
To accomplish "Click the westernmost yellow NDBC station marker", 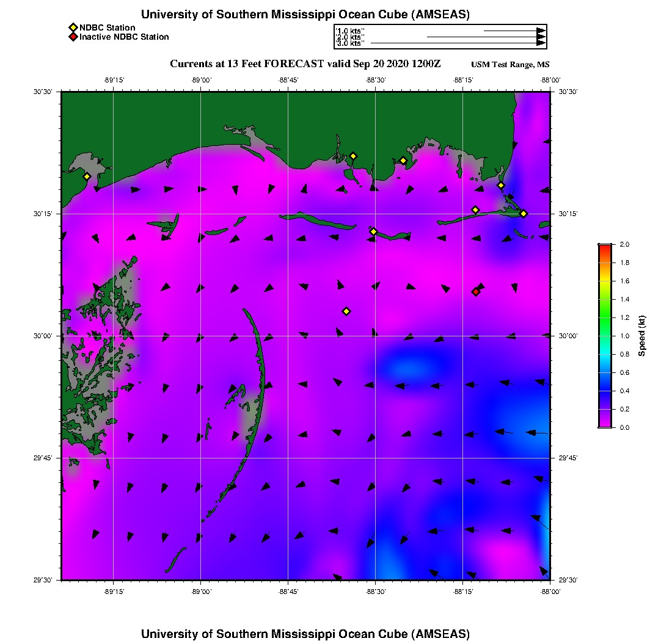I will [87, 176].
